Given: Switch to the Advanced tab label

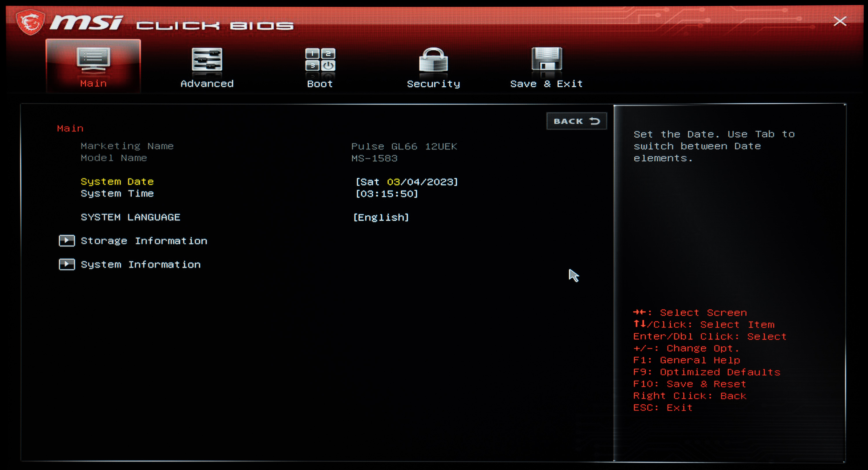Looking at the screenshot, I should (207, 84).
